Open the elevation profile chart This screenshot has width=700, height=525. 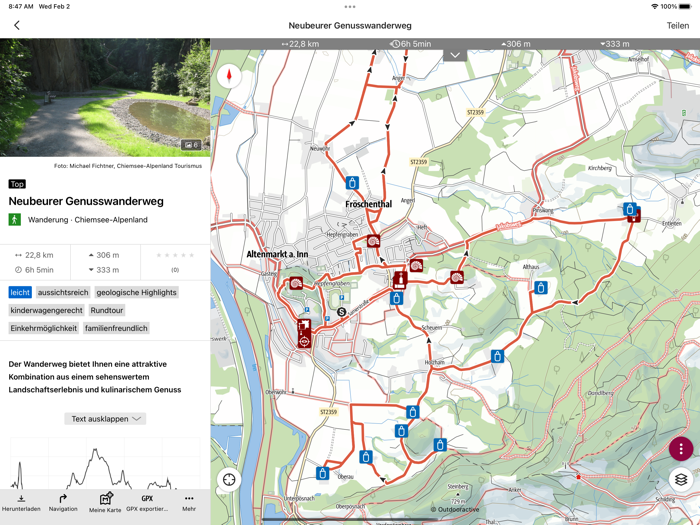(x=105, y=464)
